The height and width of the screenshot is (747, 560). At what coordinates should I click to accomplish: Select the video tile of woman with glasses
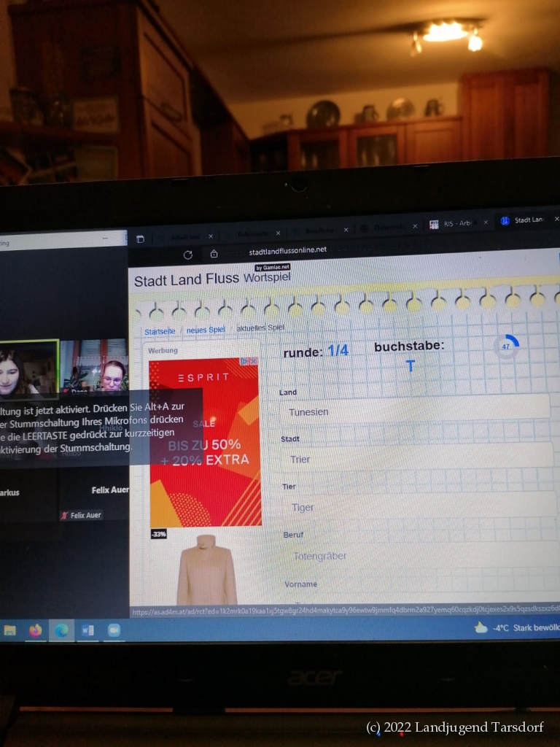click(94, 366)
